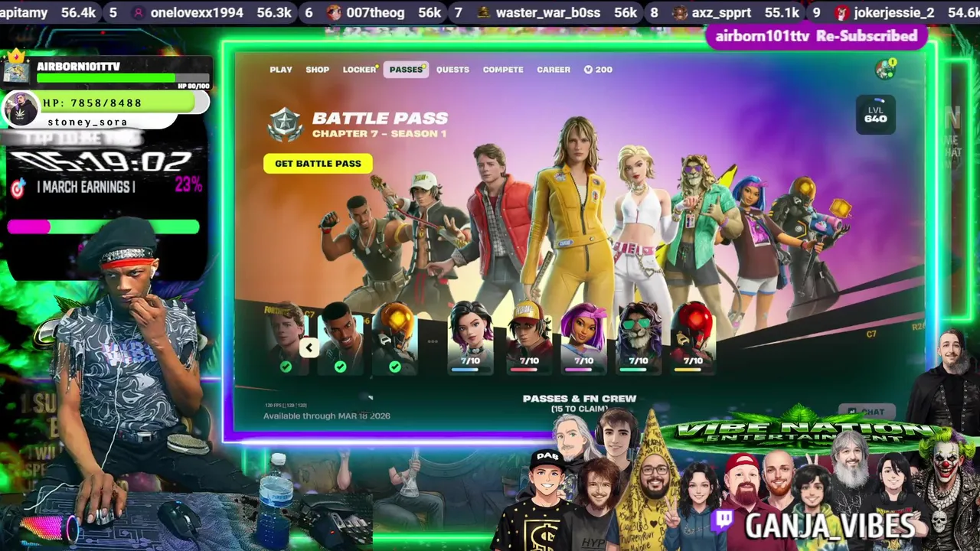980x551 pixels.
Task: Select the dark-haired girl 7/10 thumbnail
Action: click(470, 337)
